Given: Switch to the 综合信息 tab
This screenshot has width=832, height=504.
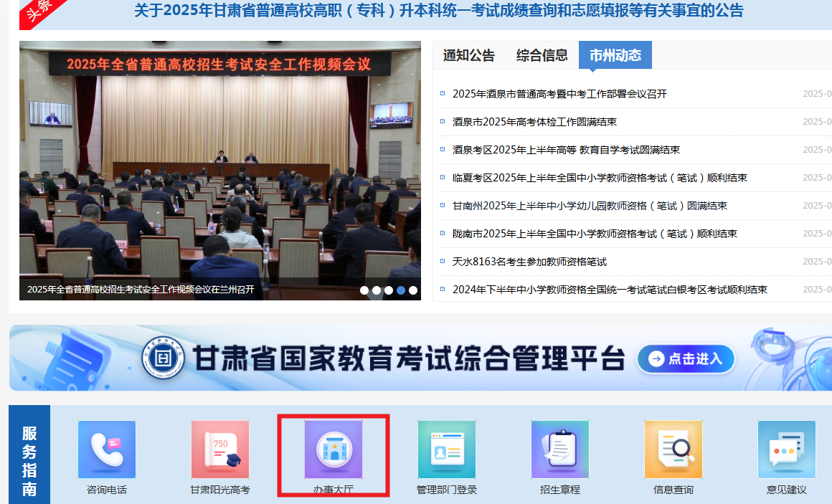Looking at the screenshot, I should (542, 55).
